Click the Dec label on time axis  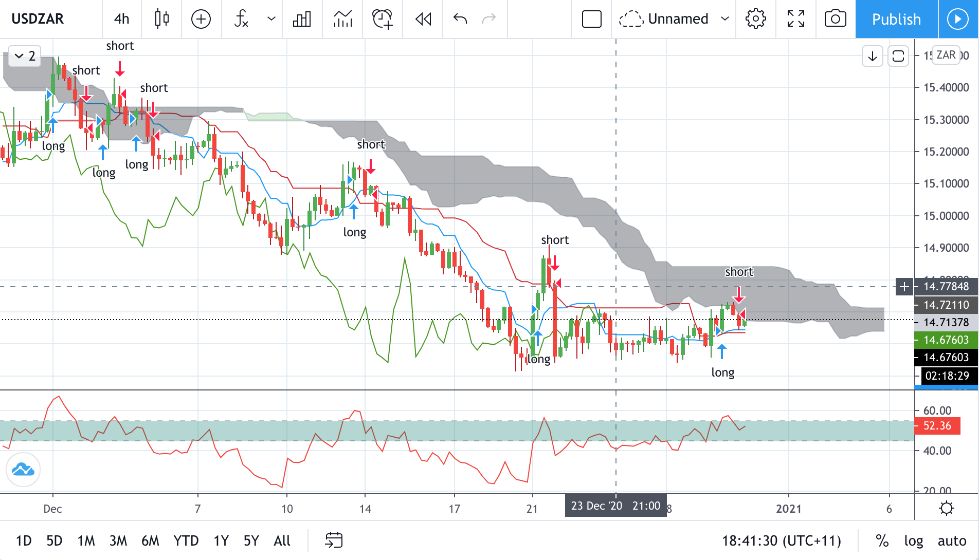coord(52,509)
